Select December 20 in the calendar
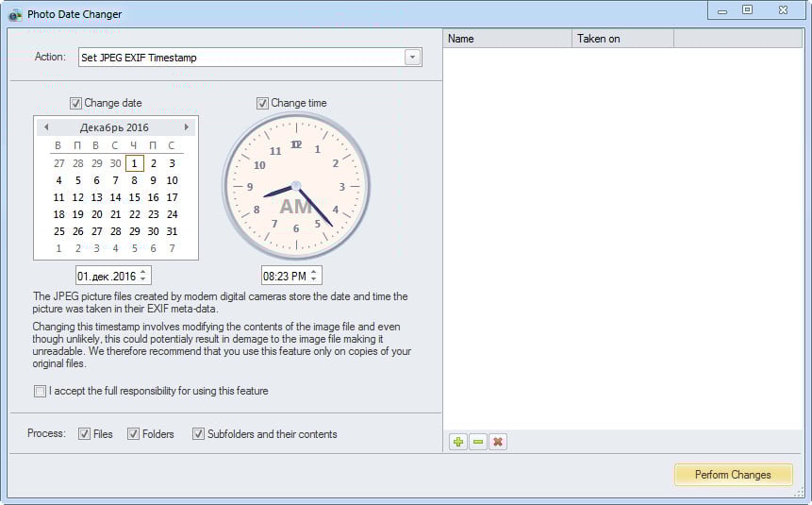 96,214
